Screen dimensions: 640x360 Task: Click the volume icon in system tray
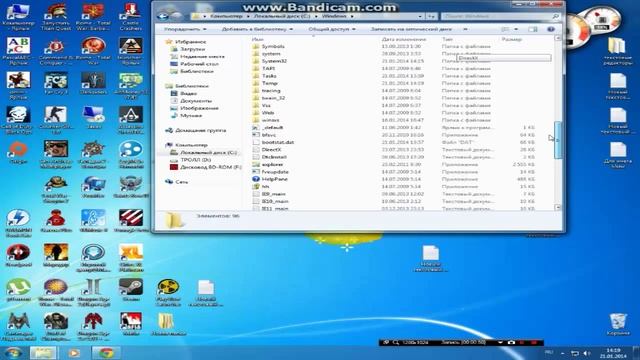(x=587, y=353)
